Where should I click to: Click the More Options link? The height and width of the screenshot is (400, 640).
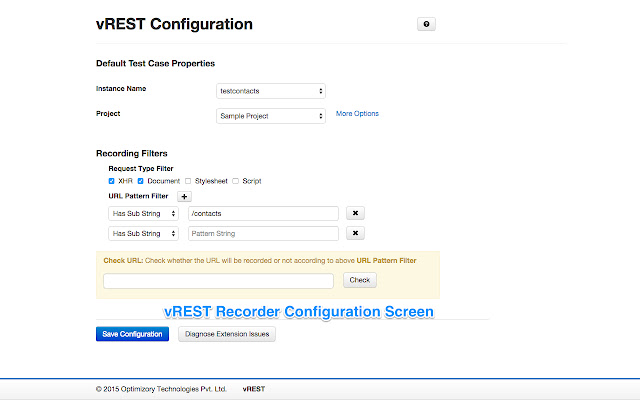[357, 113]
